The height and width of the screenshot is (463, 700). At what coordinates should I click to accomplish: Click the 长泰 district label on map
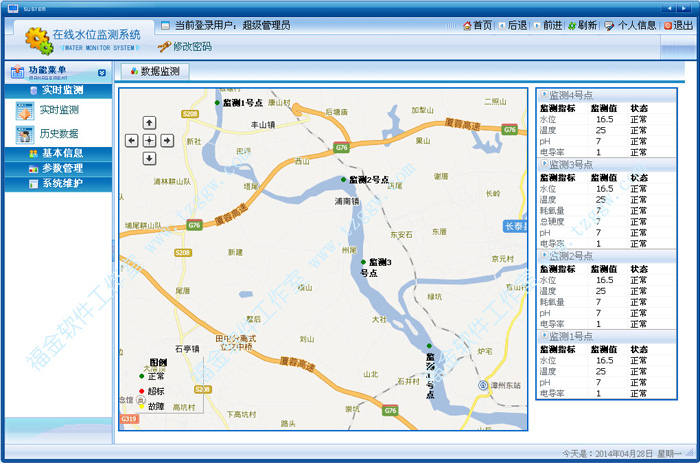(515, 226)
